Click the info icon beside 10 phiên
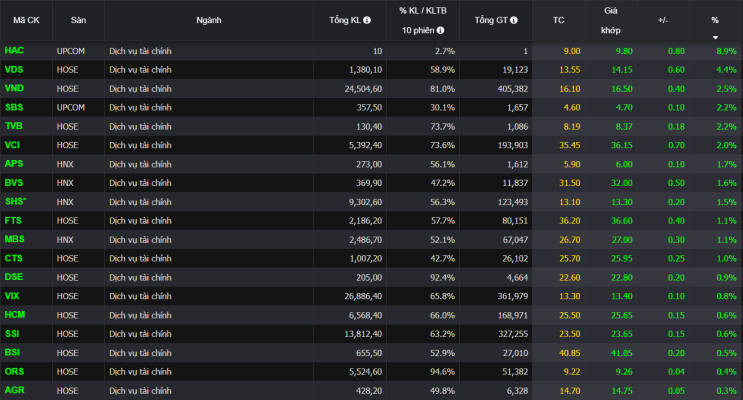The image size is (743, 400). tap(440, 30)
